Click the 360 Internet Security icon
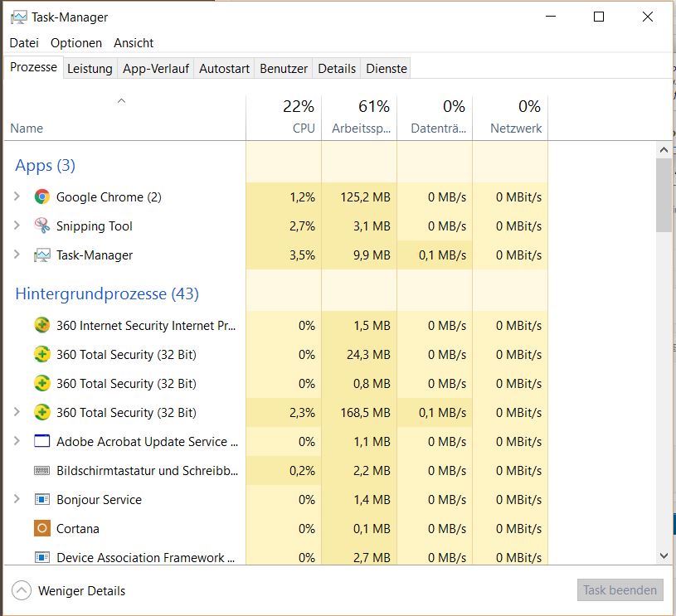Viewport: 676px width, 616px height. tap(42, 326)
